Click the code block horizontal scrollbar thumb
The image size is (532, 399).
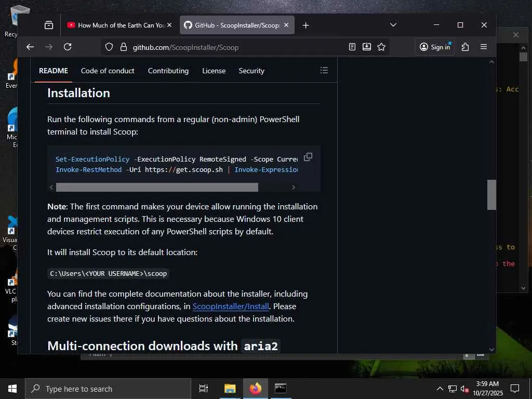(157, 187)
